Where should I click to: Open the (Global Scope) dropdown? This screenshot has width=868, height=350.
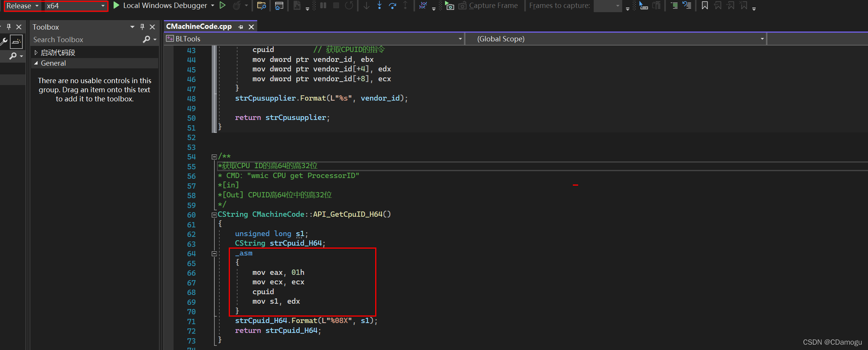pos(615,39)
